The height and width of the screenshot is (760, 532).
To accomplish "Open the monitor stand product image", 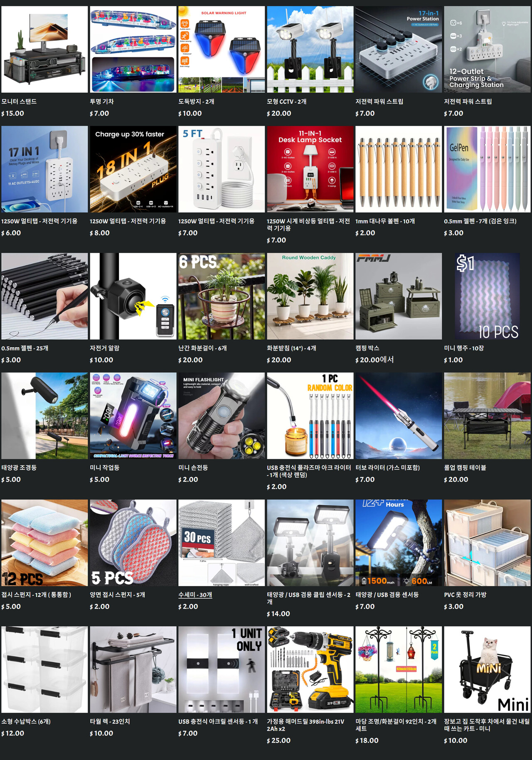I will point(44,49).
